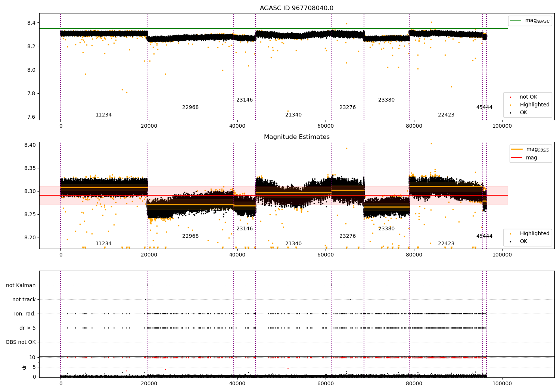
Task: Click 'Highlighted' legend entry in middle plot
Action: (534, 234)
